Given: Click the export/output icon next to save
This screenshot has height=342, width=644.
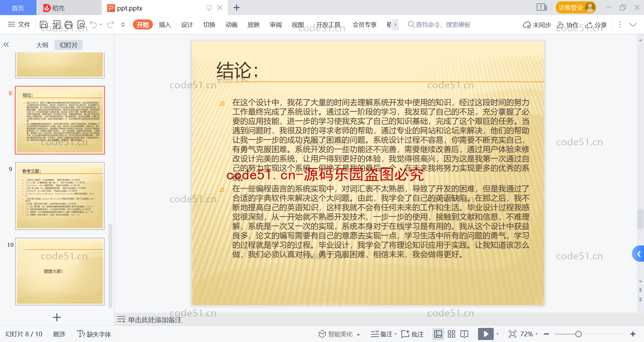Looking at the screenshot, I should (x=56, y=24).
